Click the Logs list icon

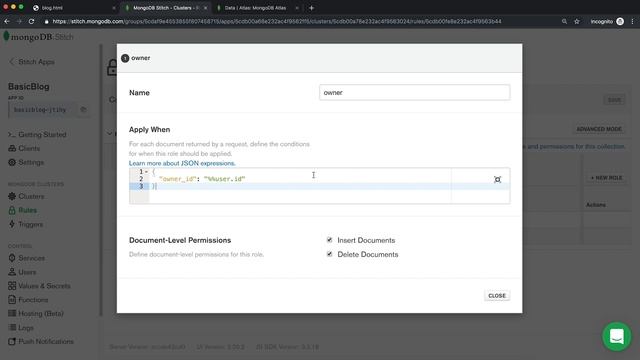tap(12, 327)
